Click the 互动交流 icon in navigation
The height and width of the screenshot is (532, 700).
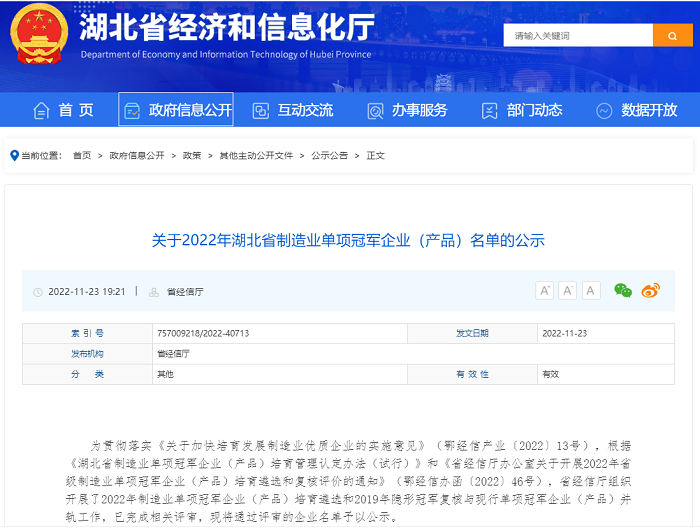point(261,110)
